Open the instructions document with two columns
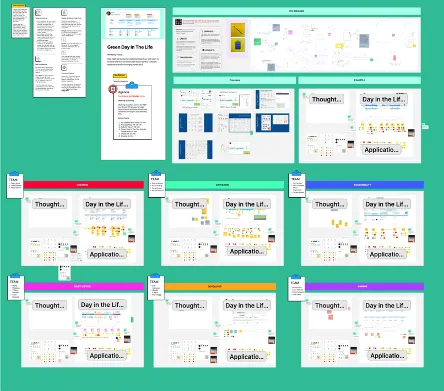The width and height of the screenshot is (444, 391). pyautogui.click(x=60, y=53)
